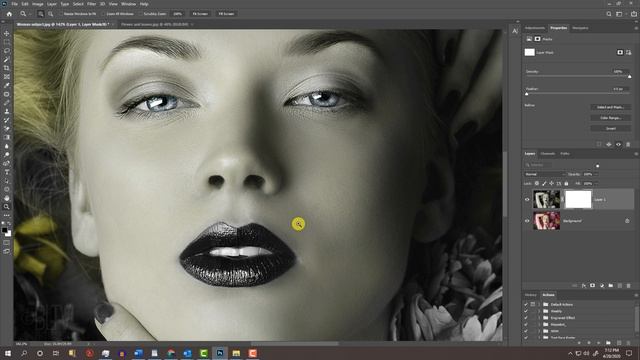Select the Move tool
The width and height of the screenshot is (640, 360).
click(x=7, y=33)
